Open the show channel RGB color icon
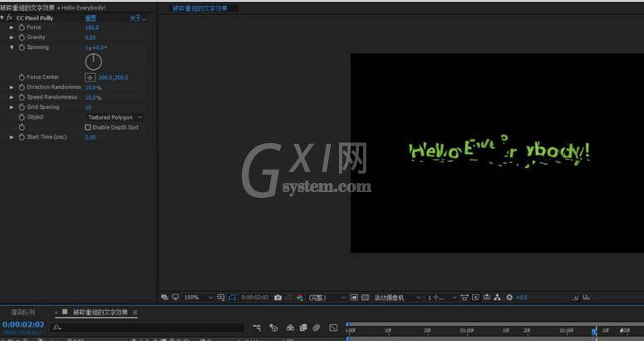The height and width of the screenshot is (341, 644). pos(300,298)
